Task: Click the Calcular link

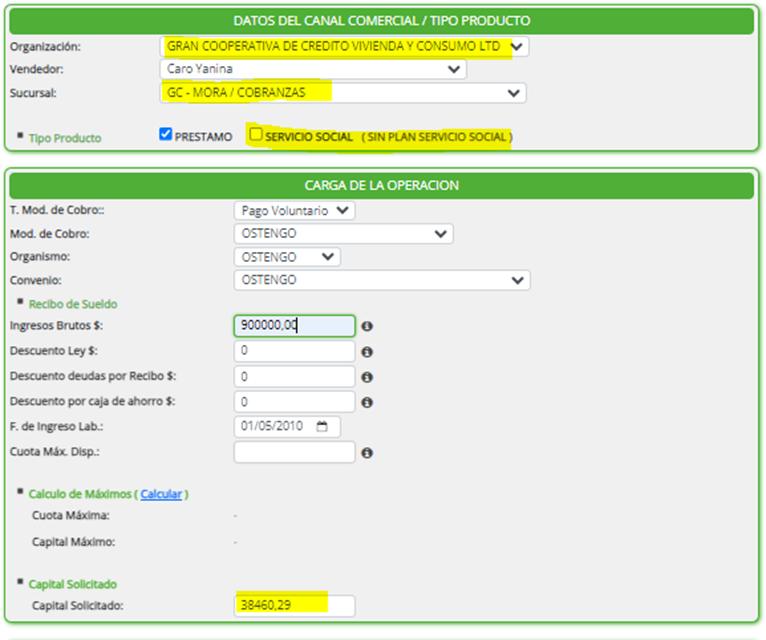Action: pyautogui.click(x=161, y=494)
